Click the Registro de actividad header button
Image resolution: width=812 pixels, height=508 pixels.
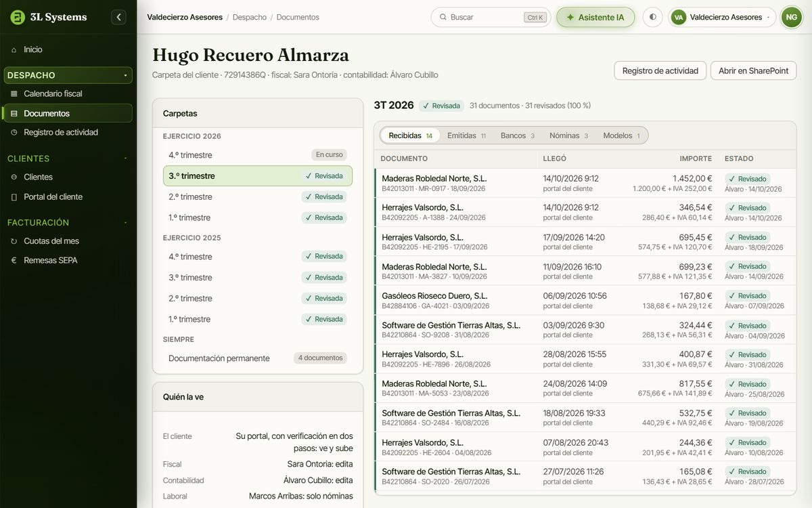(660, 70)
